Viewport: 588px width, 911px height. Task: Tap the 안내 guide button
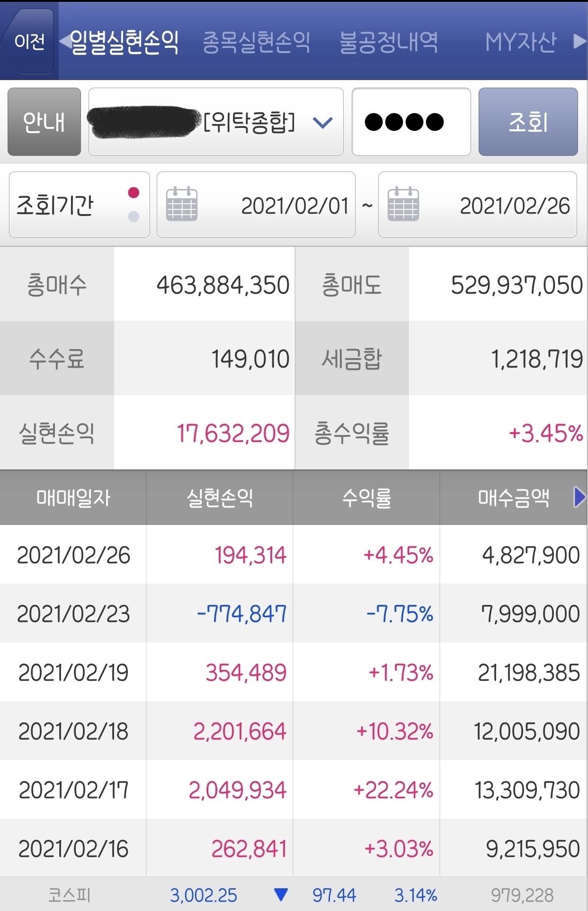[44, 122]
